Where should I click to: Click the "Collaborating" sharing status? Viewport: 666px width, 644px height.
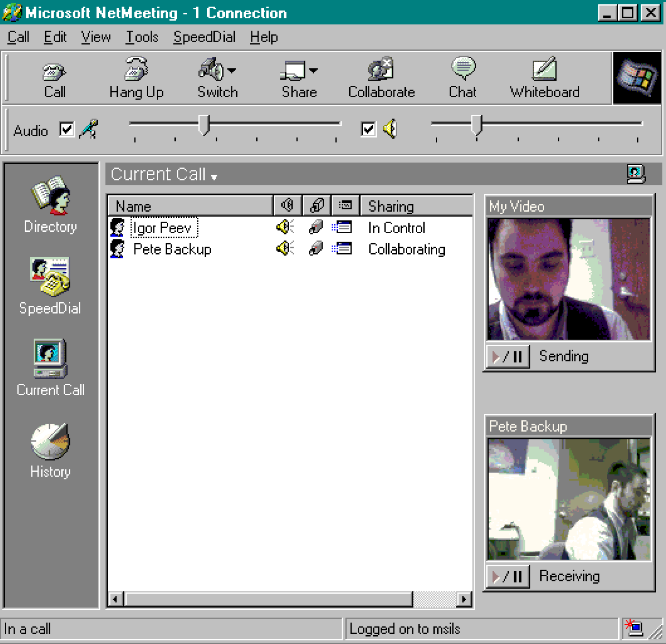(x=407, y=249)
